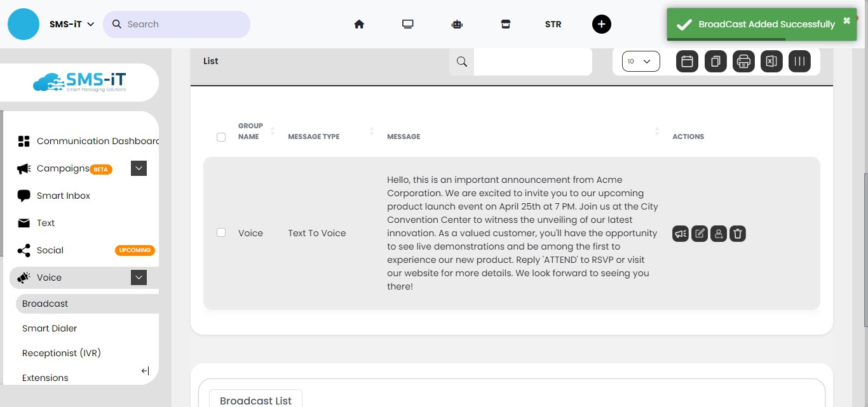Edit the Voice broadcast row

click(700, 234)
